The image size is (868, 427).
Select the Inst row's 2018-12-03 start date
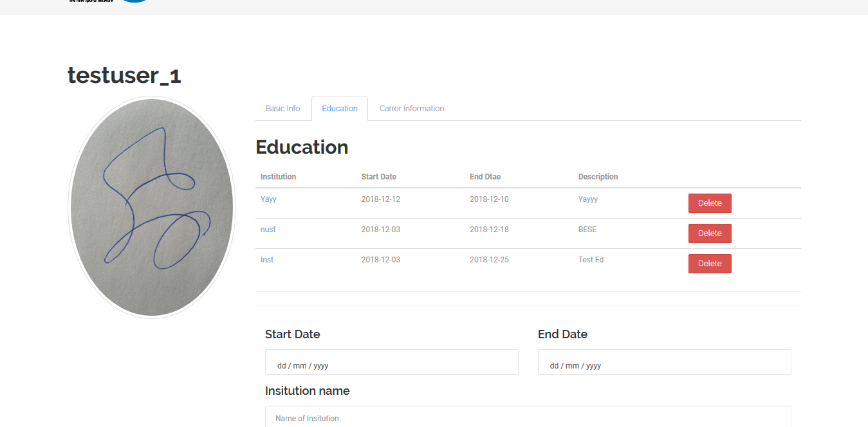tap(381, 260)
